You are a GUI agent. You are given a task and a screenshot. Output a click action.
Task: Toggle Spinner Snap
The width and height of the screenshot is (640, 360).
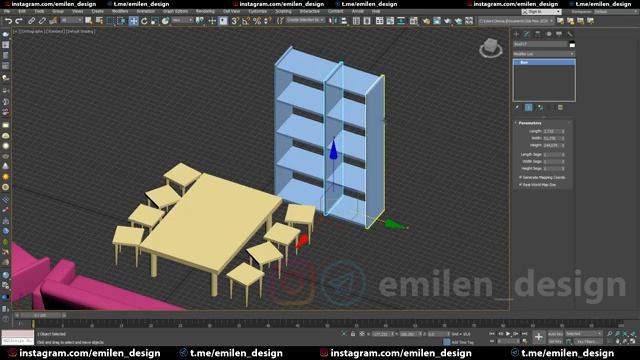(267, 21)
